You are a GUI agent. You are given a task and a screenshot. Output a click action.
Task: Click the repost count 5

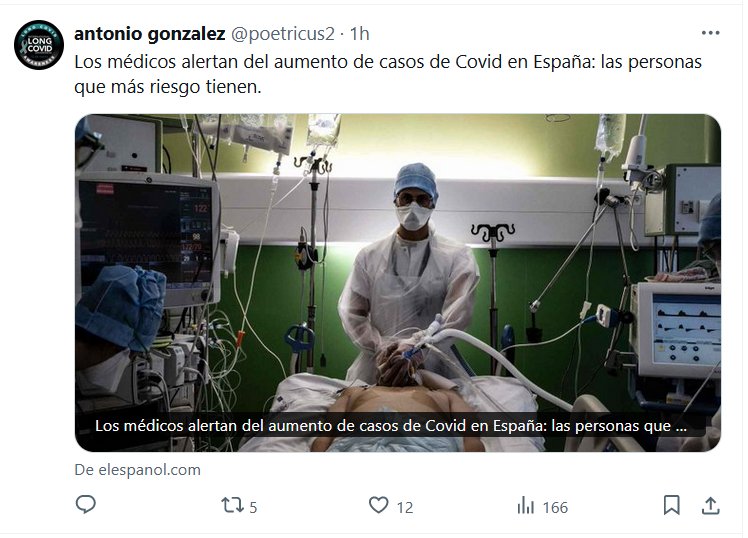click(253, 507)
